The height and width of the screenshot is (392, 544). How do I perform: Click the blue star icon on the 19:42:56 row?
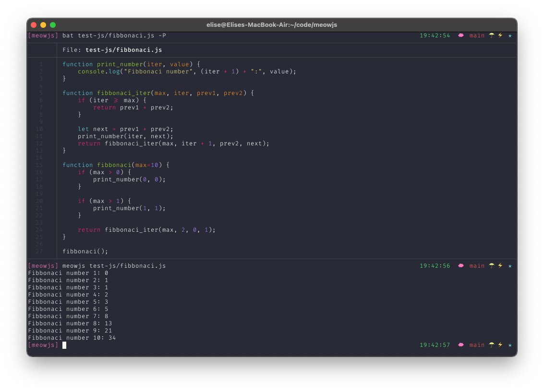[x=510, y=266]
